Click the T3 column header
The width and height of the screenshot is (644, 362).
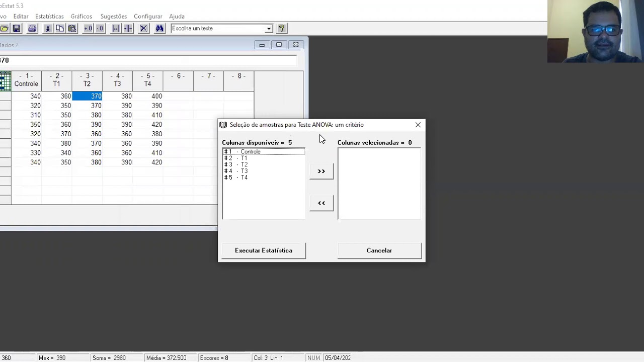[x=117, y=80]
